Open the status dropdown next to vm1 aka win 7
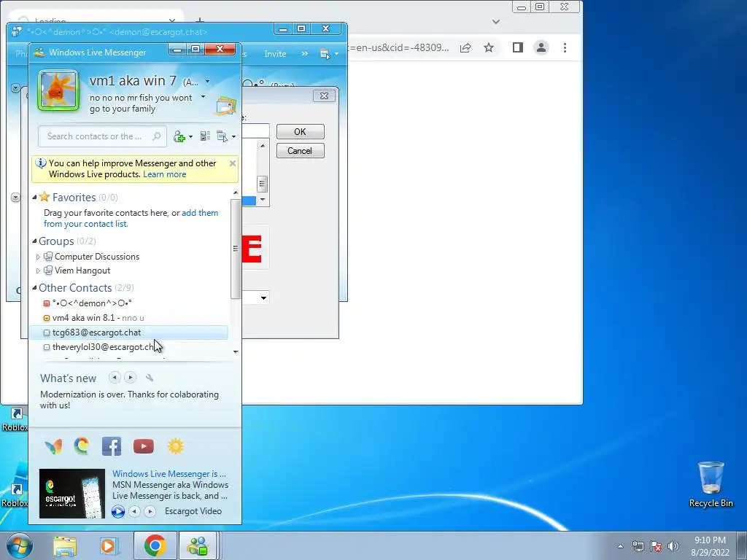The width and height of the screenshot is (747, 560). 207,82
